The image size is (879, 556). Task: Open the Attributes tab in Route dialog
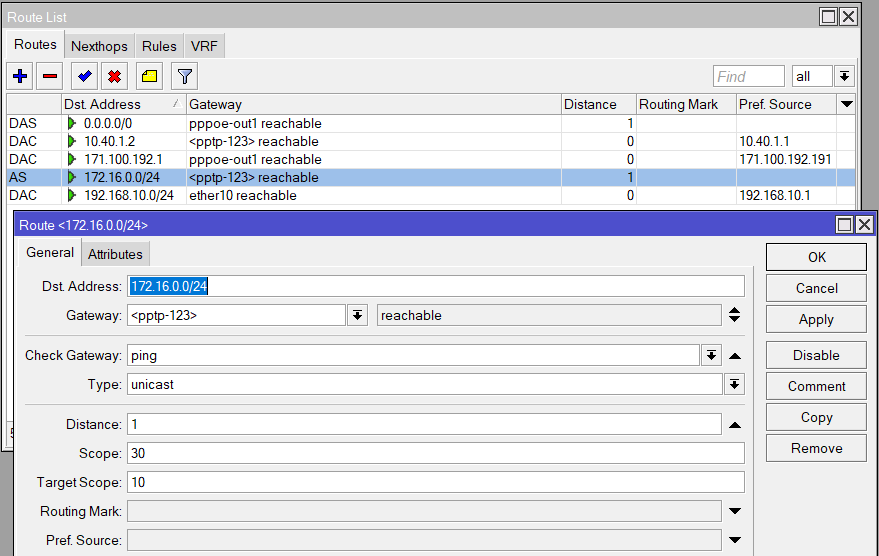115,254
